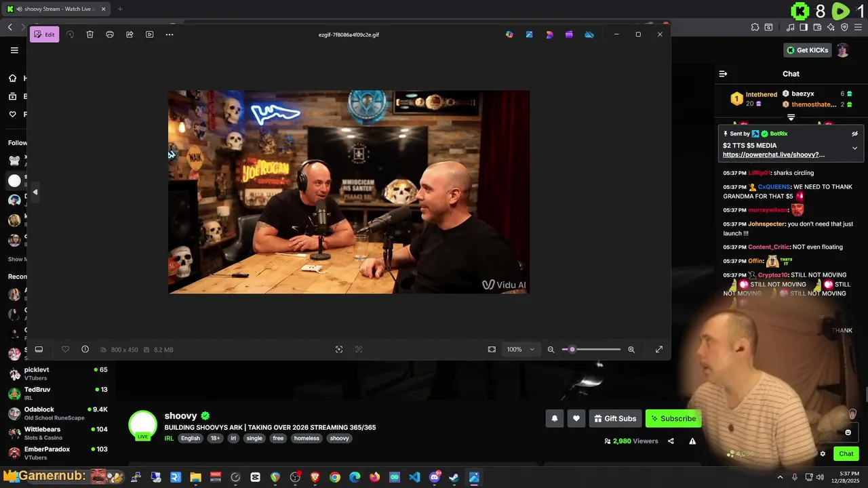Adjust the Photos zoom slider
The image size is (868, 488).
pyautogui.click(x=591, y=350)
